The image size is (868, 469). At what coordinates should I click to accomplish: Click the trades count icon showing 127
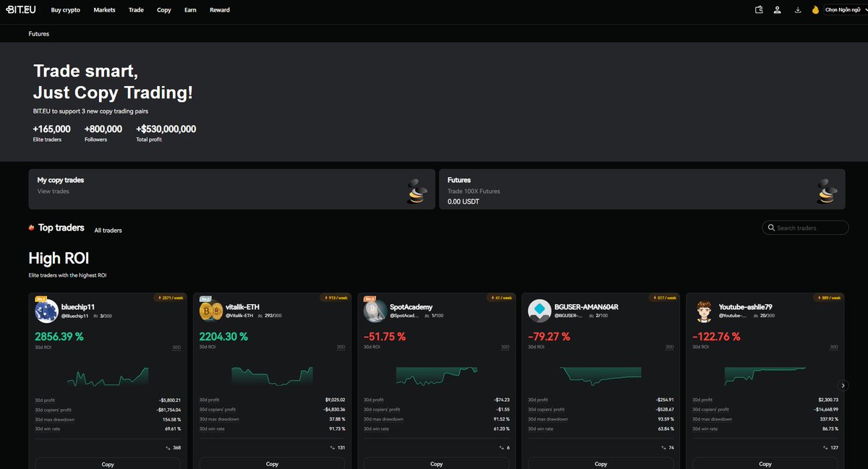pyautogui.click(x=825, y=448)
